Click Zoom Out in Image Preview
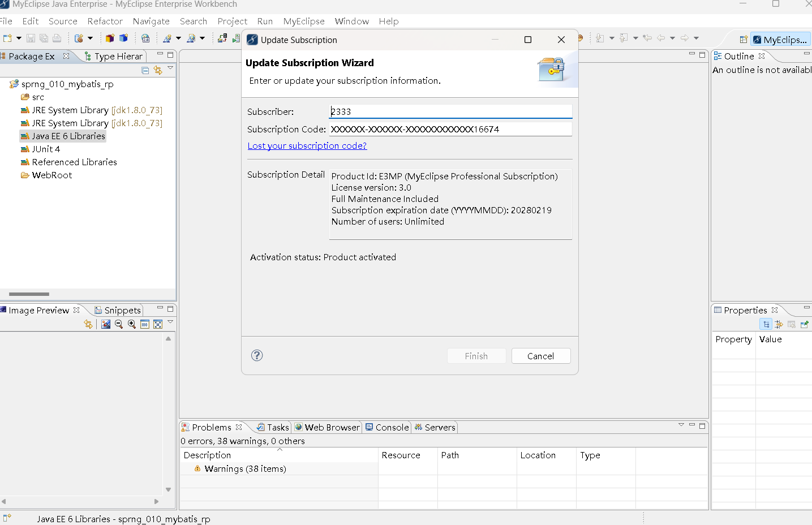The height and width of the screenshot is (525, 812). pos(119,324)
